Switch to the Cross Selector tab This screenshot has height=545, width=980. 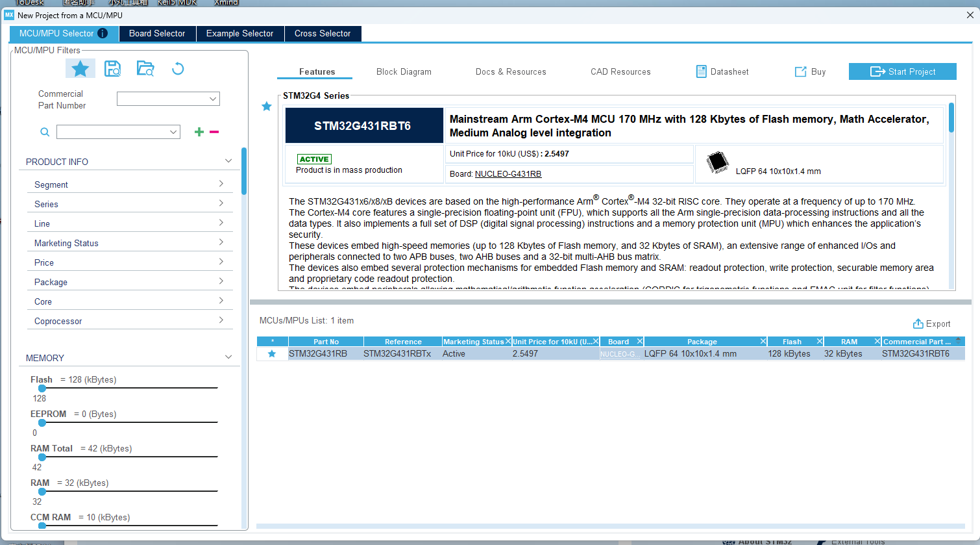click(323, 33)
